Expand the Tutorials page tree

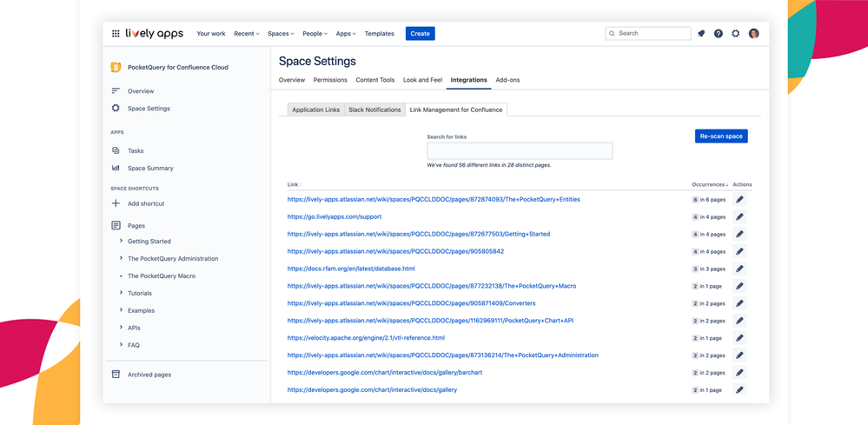pos(121,293)
